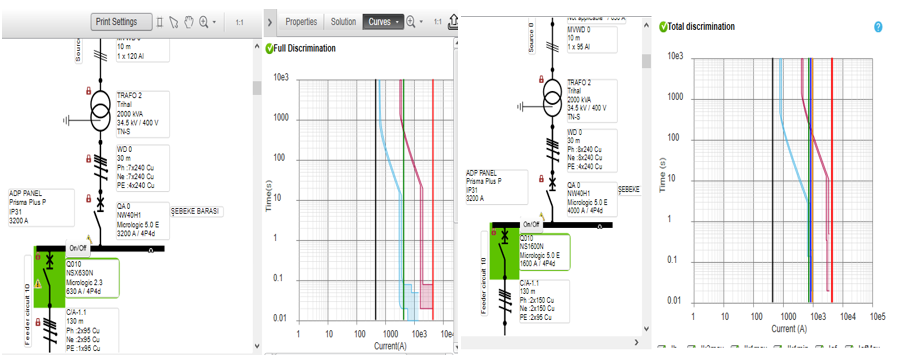This screenshot has width=900, height=361.
Task: Click On/Off toggle above Q010 NS1600N
Action: click(x=531, y=224)
